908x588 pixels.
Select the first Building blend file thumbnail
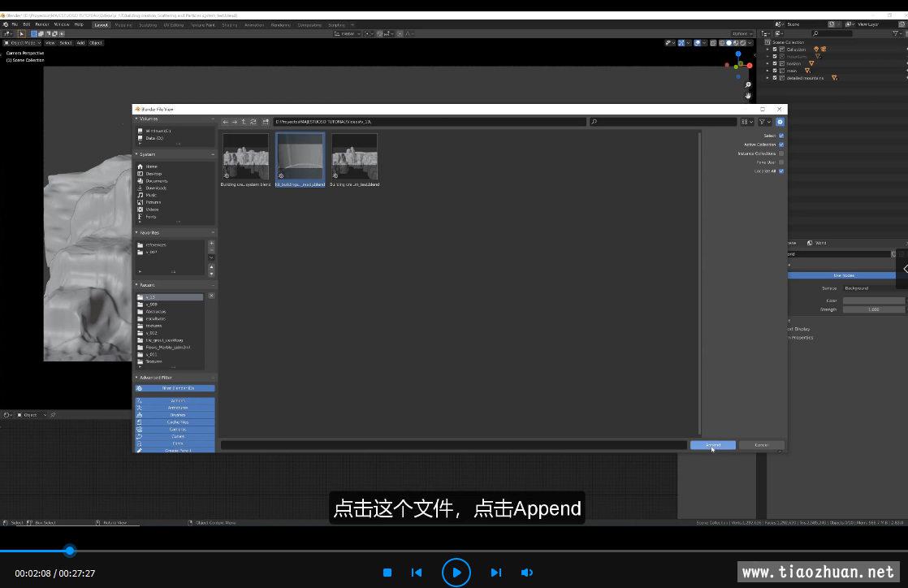tap(245, 160)
